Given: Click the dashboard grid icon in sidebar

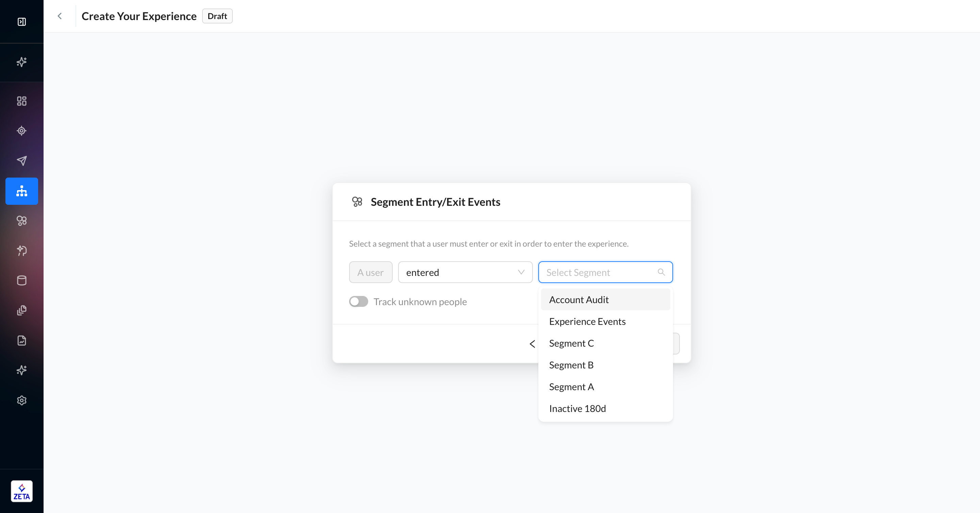Looking at the screenshot, I should [x=22, y=101].
